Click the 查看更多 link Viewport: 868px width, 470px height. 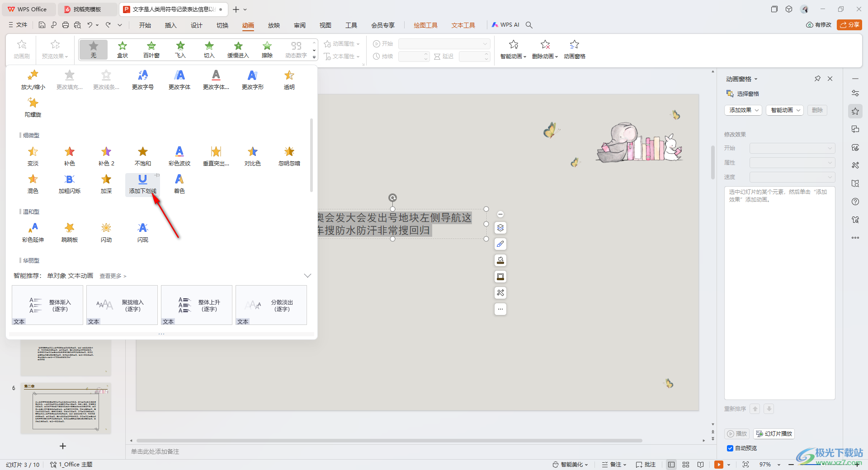tap(113, 276)
